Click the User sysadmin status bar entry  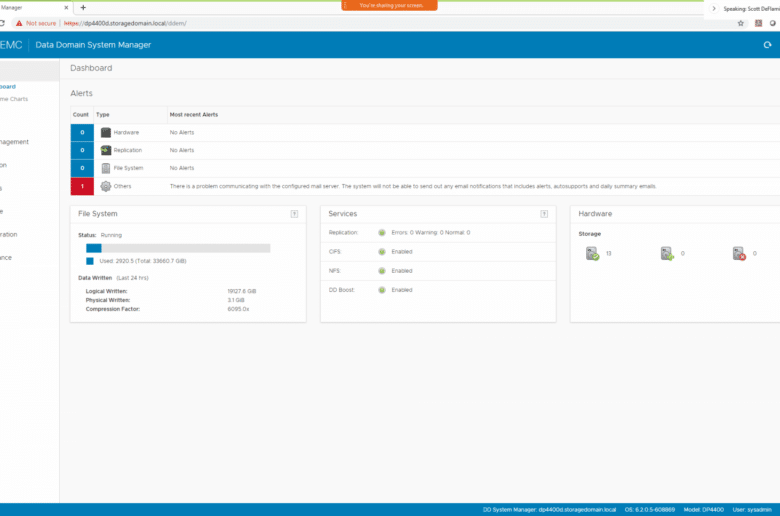[x=752, y=510]
